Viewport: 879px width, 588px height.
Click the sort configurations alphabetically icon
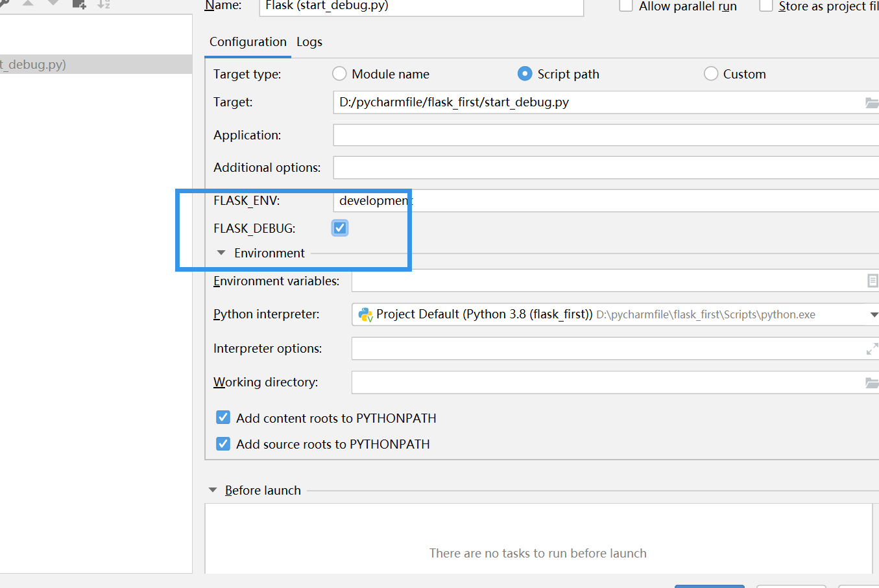[x=104, y=4]
